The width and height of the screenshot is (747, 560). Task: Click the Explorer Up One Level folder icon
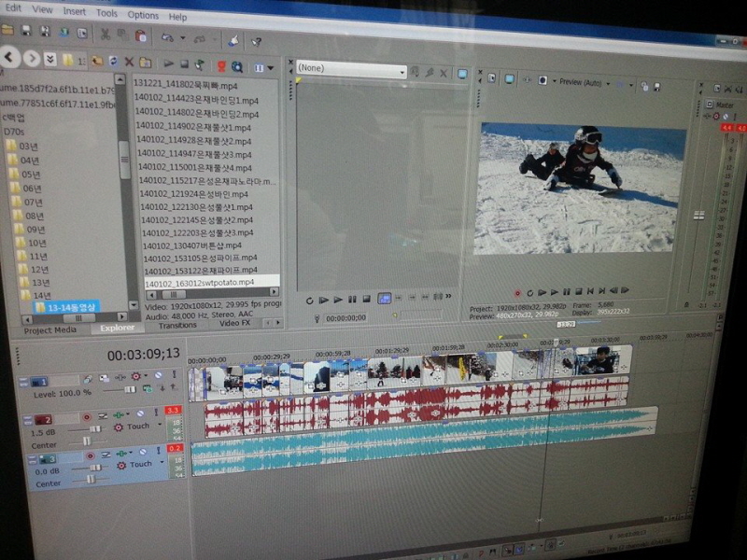[x=97, y=61]
